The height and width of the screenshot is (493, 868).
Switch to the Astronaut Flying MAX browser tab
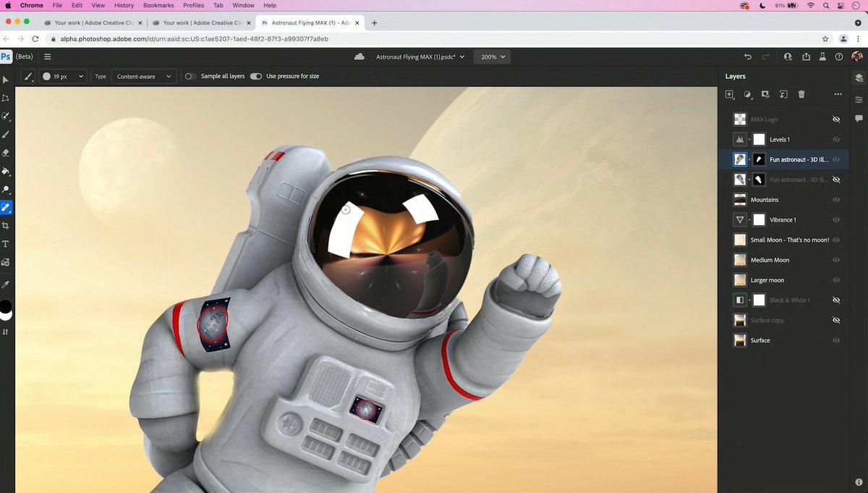(309, 22)
